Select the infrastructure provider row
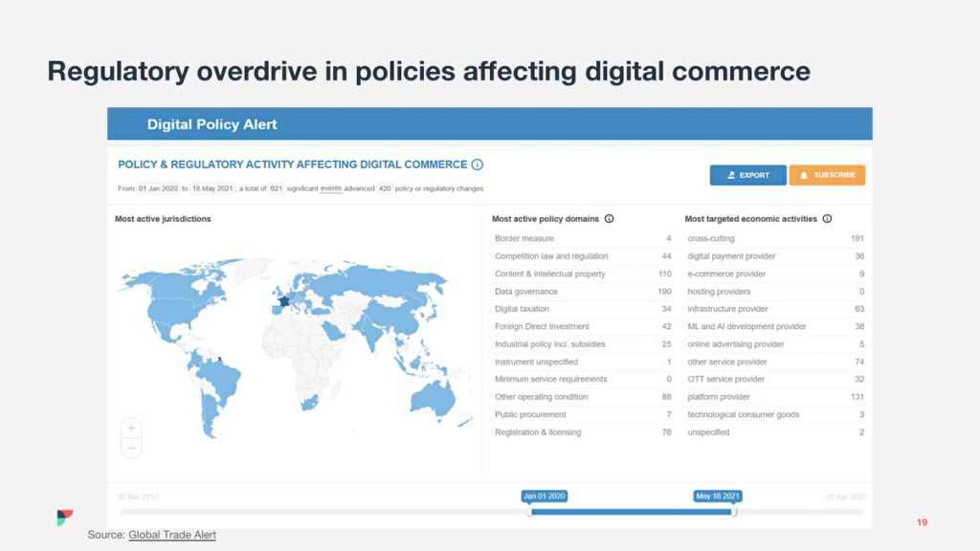The height and width of the screenshot is (551, 980). tap(775, 309)
